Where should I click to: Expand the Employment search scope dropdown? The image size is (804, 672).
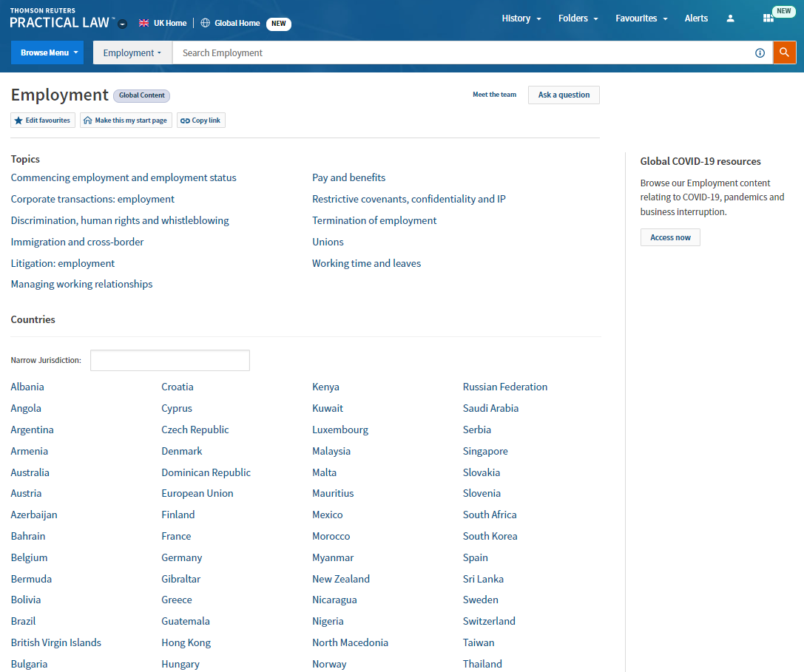[x=132, y=53]
